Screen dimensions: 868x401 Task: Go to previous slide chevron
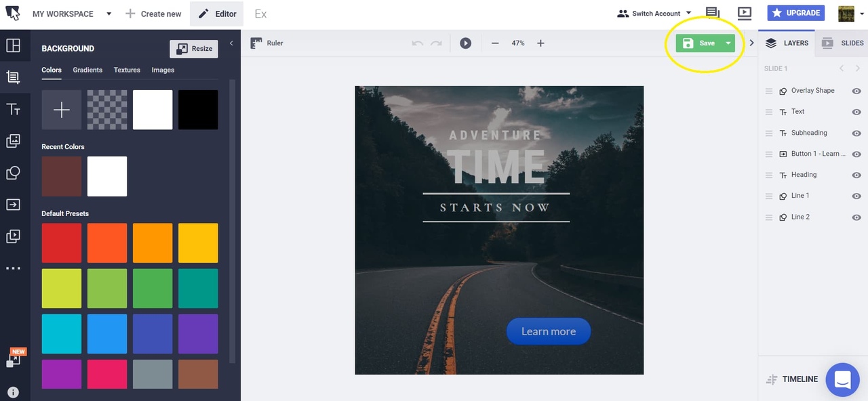841,68
